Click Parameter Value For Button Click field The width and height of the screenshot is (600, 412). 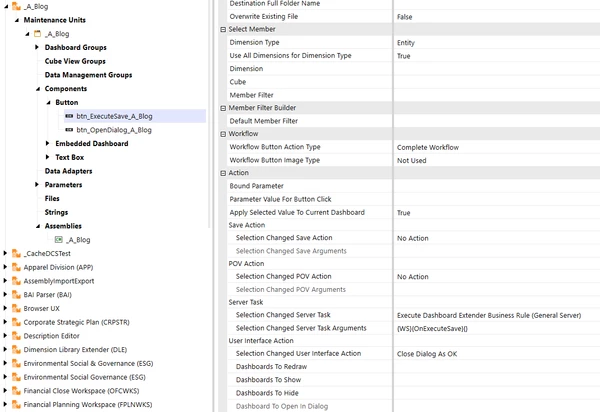pos(497,199)
